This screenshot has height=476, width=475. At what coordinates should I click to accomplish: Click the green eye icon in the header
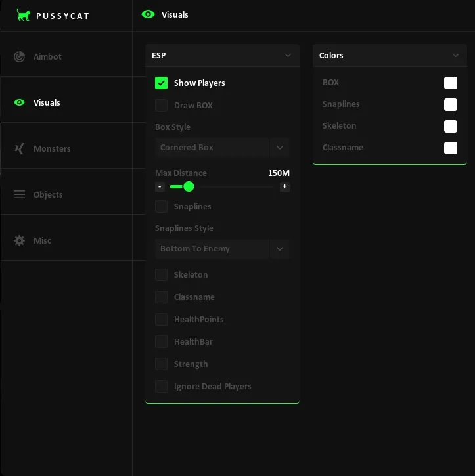148,14
